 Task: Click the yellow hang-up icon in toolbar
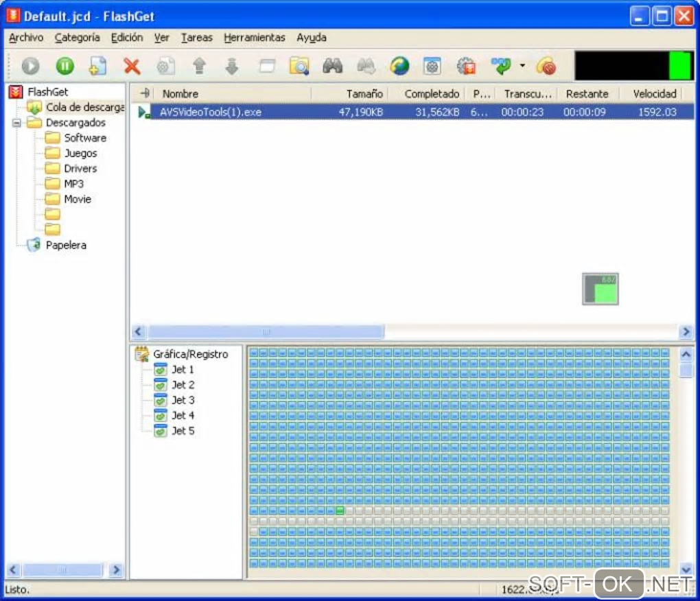coord(546,66)
